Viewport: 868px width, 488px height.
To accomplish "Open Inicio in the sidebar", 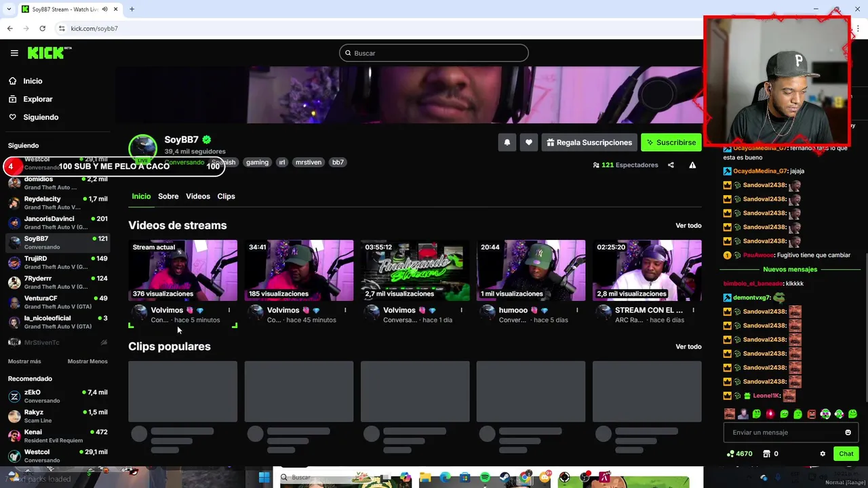I will [33, 81].
